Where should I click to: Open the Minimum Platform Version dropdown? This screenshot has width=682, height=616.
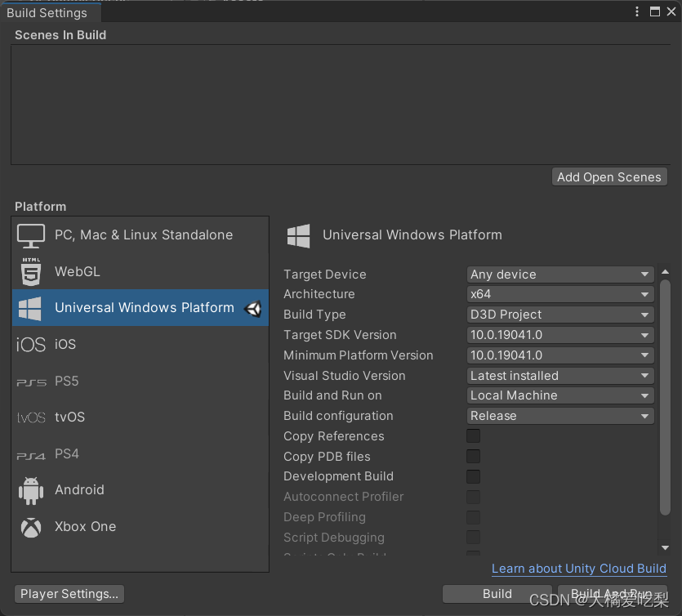tap(560, 355)
